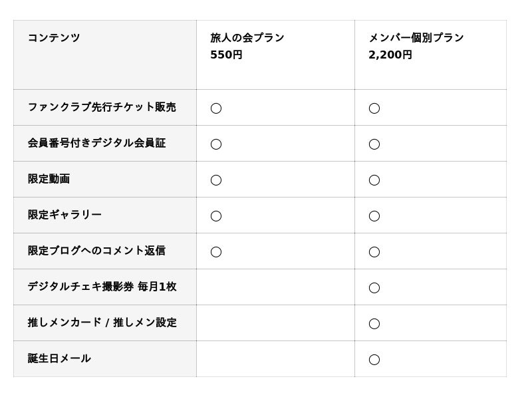Click circle for 限定ブログへのコメント返信 in メンバー個別プラン column
This screenshot has width=532, height=397.
(374, 251)
